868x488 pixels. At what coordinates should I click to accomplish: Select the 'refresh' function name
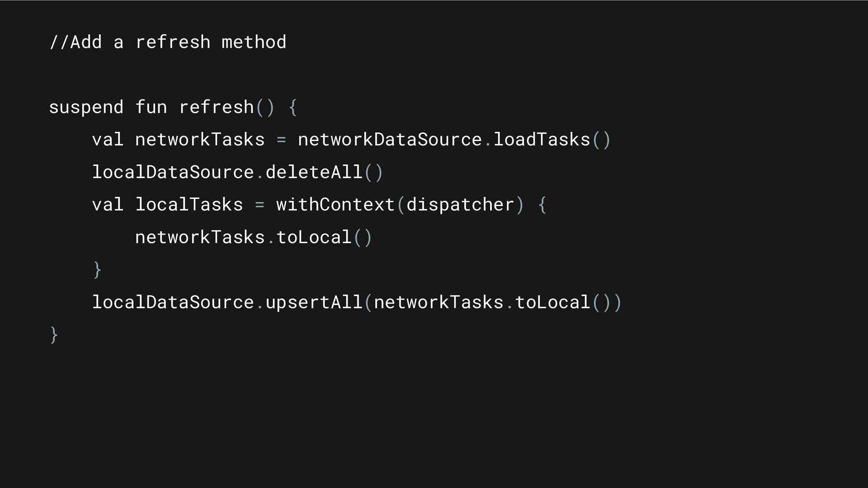coord(216,107)
